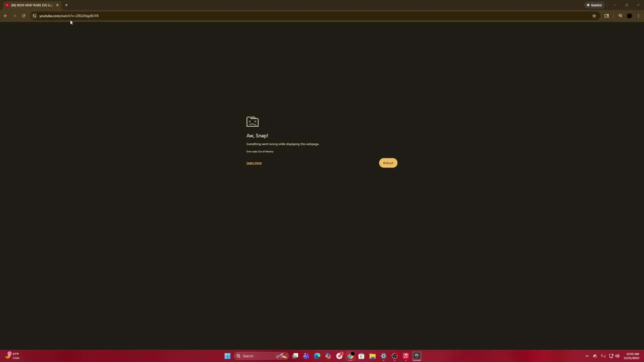This screenshot has width=644, height=362.
Task: Open Microsoft Teams from taskbar
Action: tap(306, 356)
